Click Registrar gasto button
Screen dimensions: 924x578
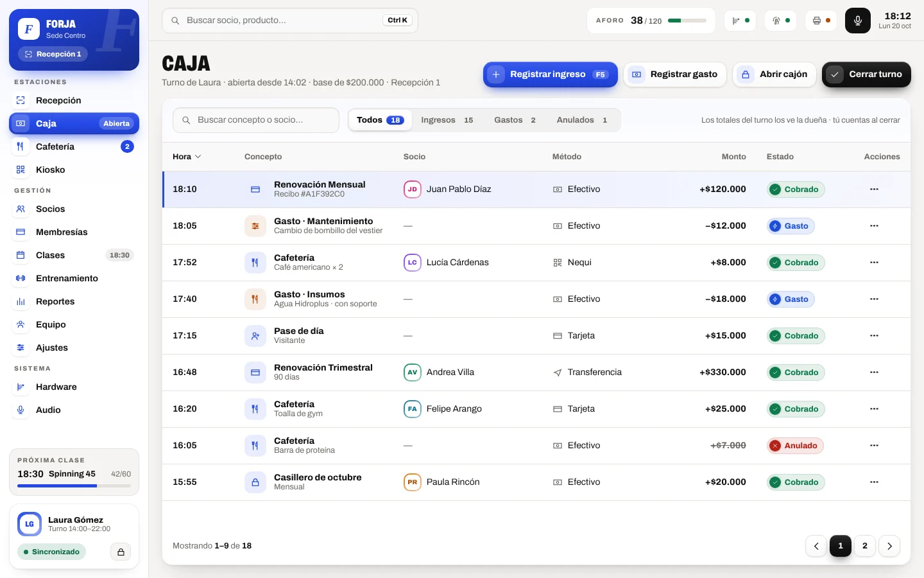pos(675,74)
